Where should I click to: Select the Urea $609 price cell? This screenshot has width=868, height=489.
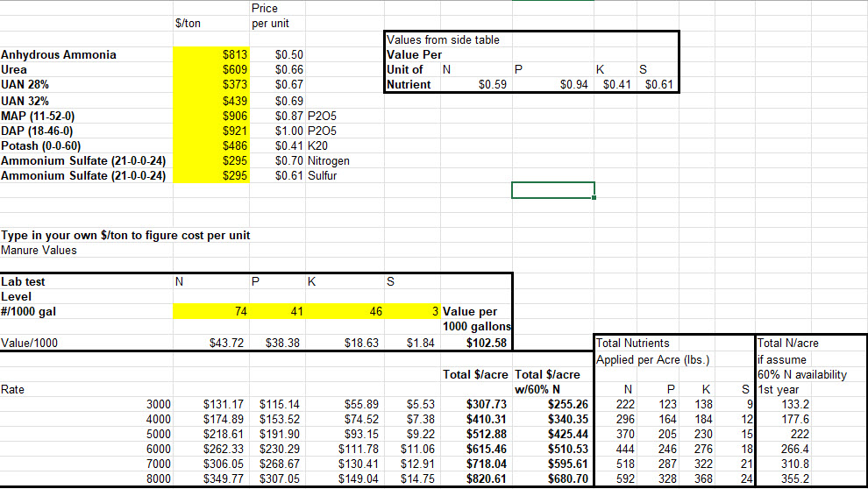(x=211, y=69)
